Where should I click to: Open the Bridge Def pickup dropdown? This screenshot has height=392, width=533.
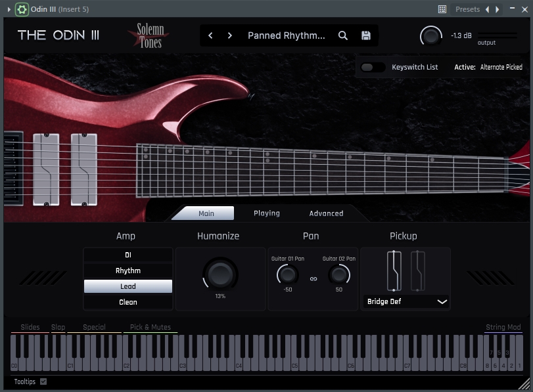(x=406, y=302)
